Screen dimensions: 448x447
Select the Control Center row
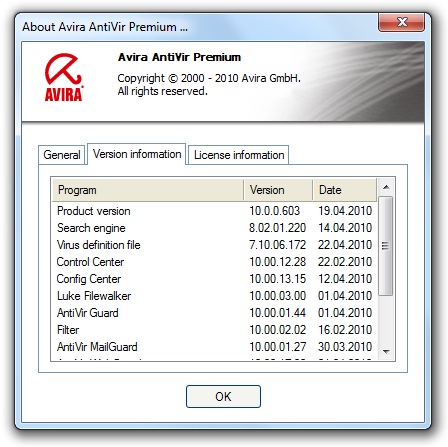[x=214, y=262]
